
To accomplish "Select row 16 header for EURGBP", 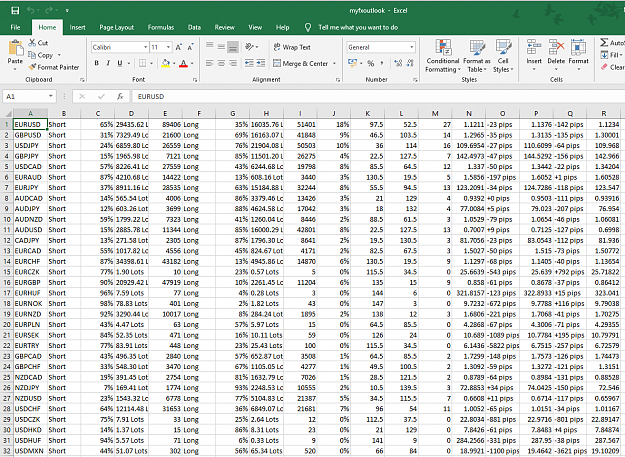I will tap(7, 282).
